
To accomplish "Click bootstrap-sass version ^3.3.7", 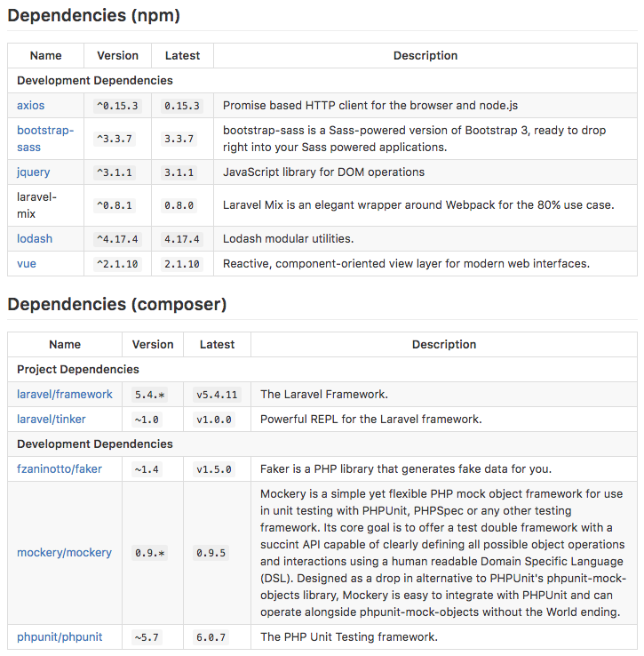I will (x=115, y=139).
